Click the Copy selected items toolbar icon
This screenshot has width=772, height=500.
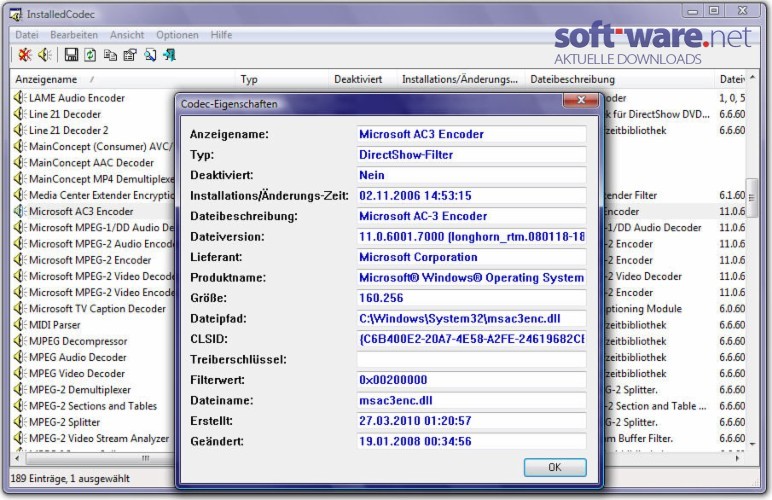click(110, 55)
